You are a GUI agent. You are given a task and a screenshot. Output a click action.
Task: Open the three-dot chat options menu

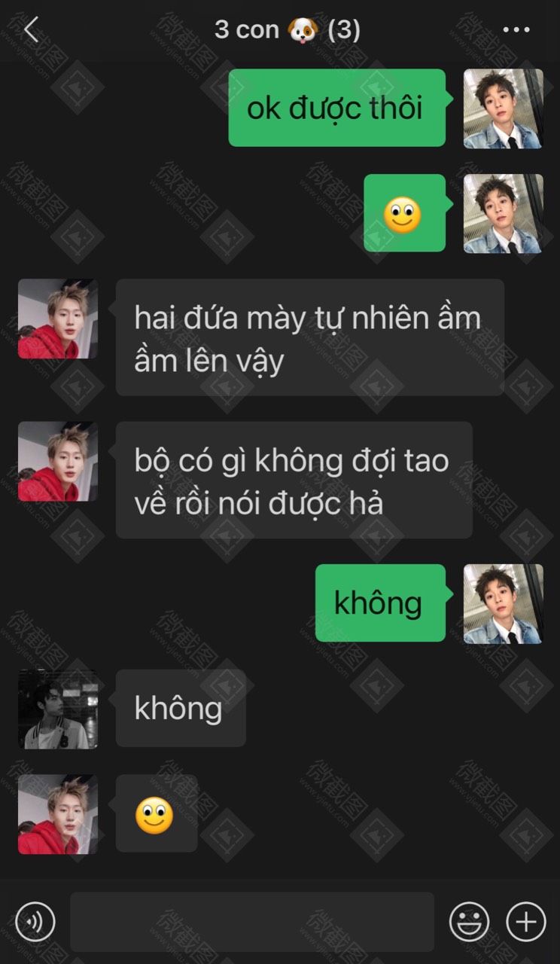coord(516,30)
